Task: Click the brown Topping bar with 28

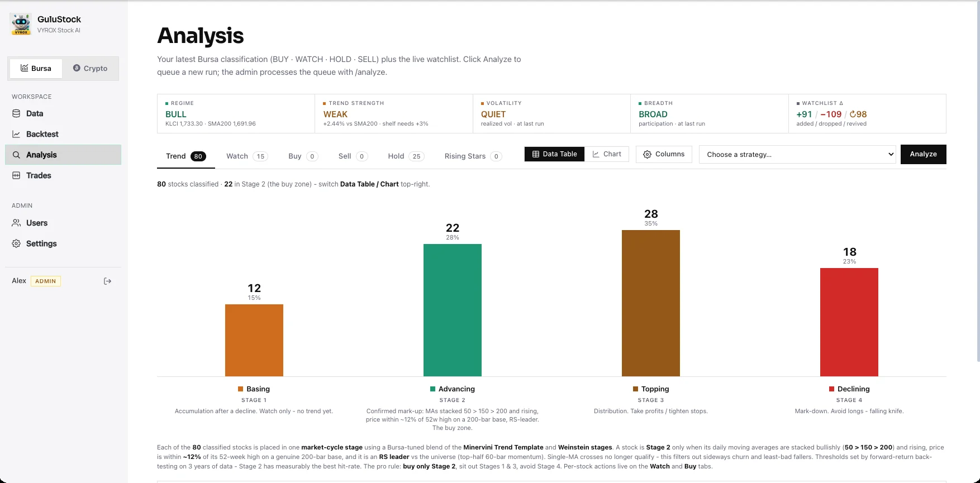Action: point(651,303)
